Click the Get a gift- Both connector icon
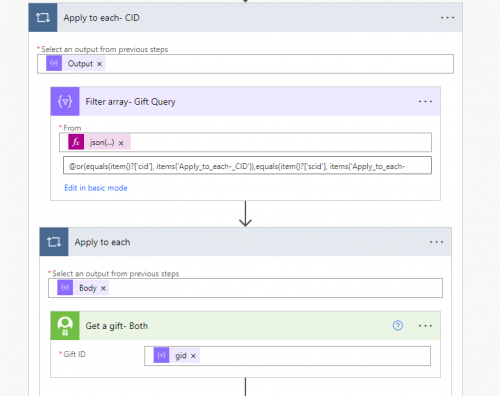The height and width of the screenshot is (396, 500). (x=65, y=326)
